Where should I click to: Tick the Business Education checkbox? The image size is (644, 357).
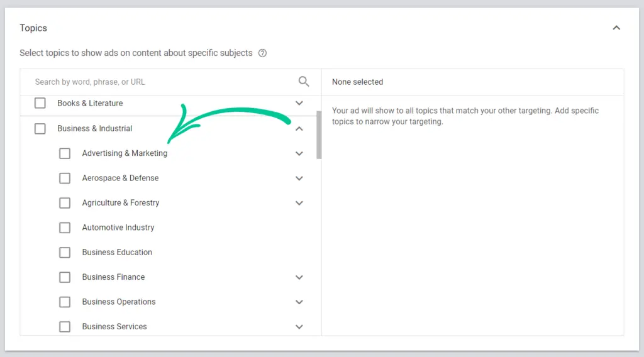pyautogui.click(x=65, y=253)
